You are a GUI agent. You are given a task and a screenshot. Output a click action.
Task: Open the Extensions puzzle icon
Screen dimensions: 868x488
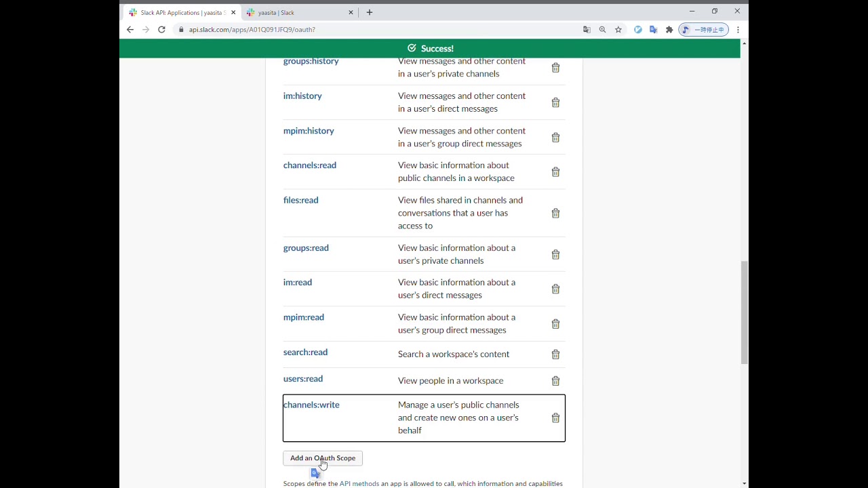tap(669, 30)
